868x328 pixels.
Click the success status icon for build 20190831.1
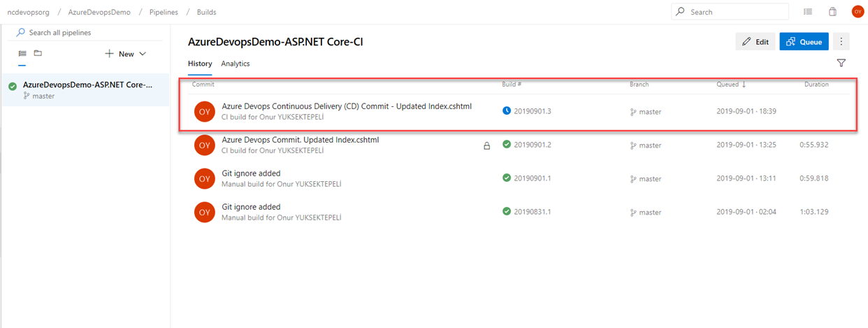[507, 211]
